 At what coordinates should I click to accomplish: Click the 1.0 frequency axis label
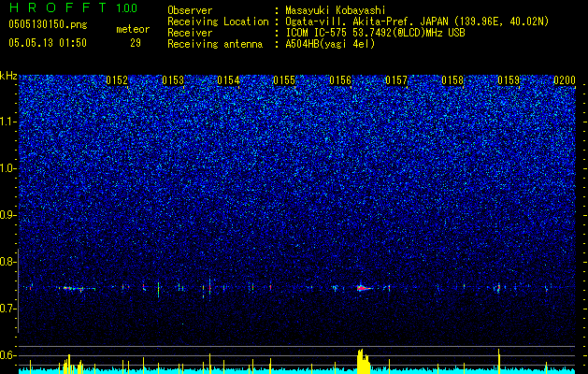coord(8,168)
